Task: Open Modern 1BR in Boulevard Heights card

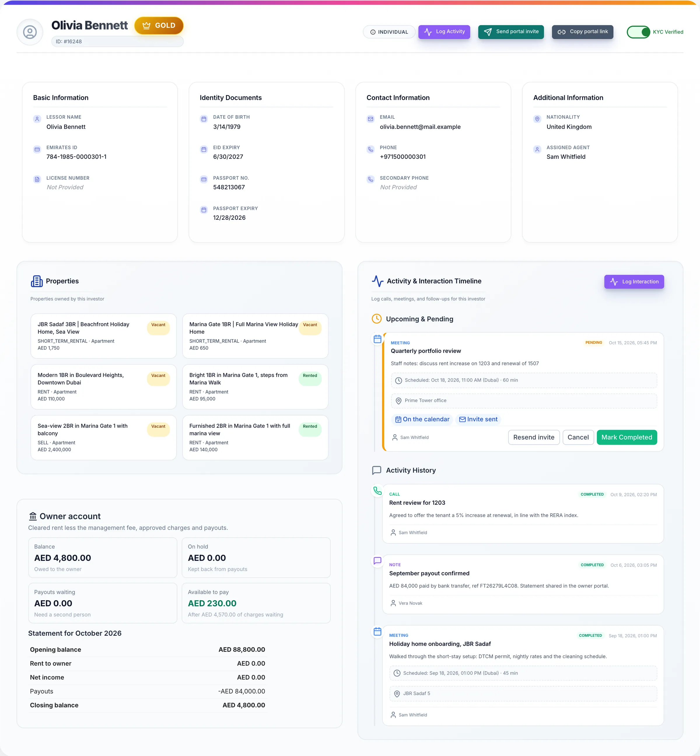Action: pyautogui.click(x=104, y=387)
